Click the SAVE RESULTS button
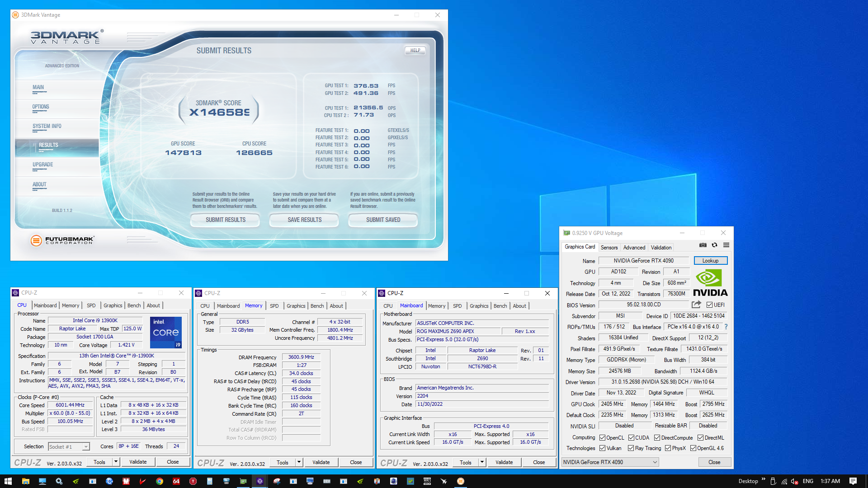868x488 pixels. [304, 220]
